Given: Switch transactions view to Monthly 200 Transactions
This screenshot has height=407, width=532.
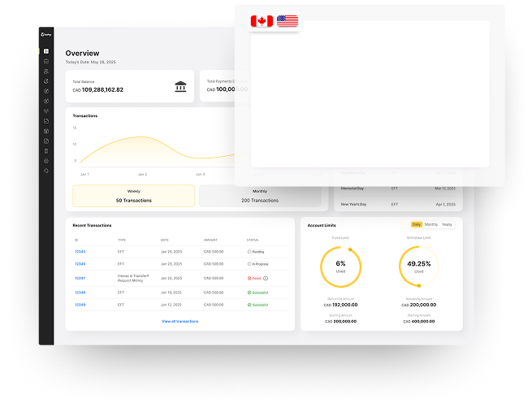Looking at the screenshot, I should [260, 196].
